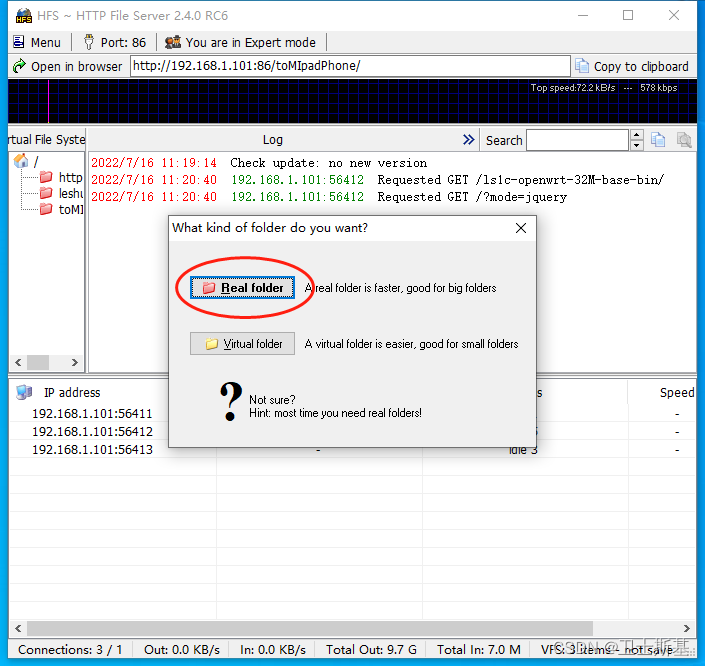Click the large question mark hint icon
Viewport: 705px width, 666px height.
231,402
